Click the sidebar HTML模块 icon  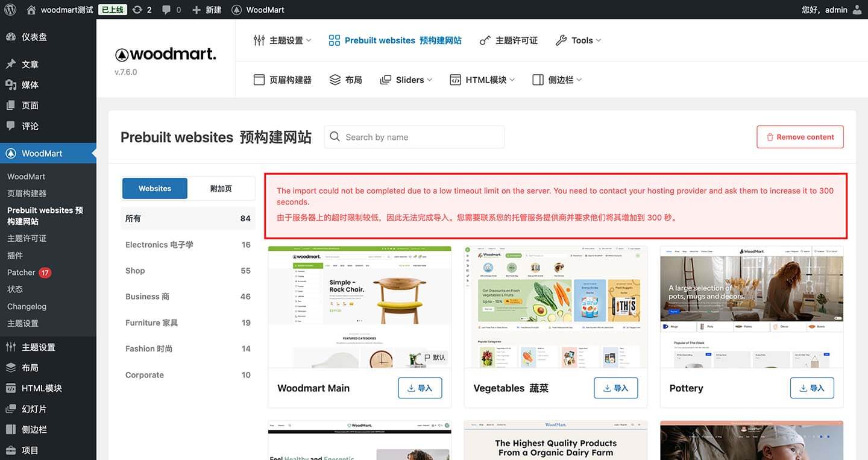(11, 388)
